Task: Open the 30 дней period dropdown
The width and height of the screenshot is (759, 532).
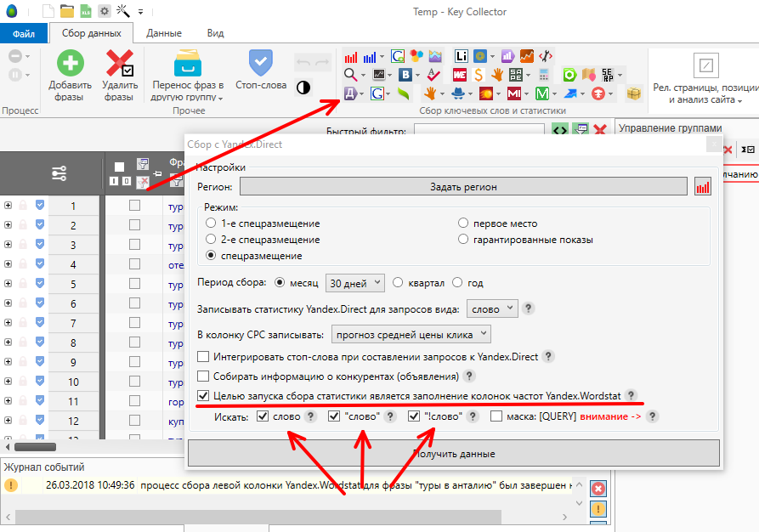Action: [354, 283]
